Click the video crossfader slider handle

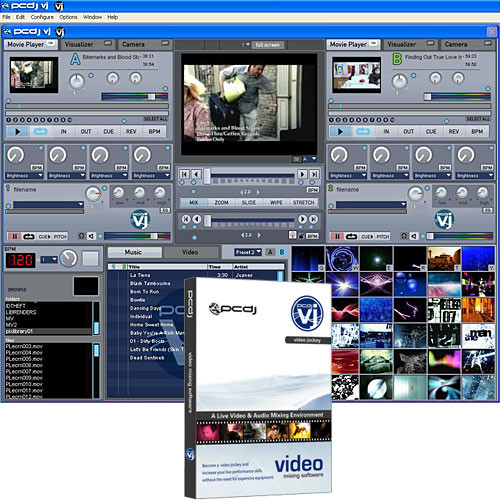click(x=207, y=176)
